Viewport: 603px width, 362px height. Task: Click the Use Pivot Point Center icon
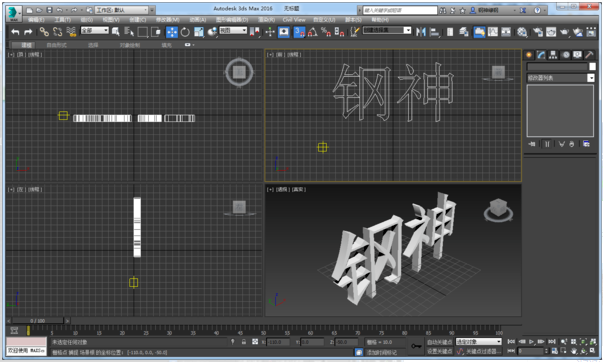pos(255,32)
